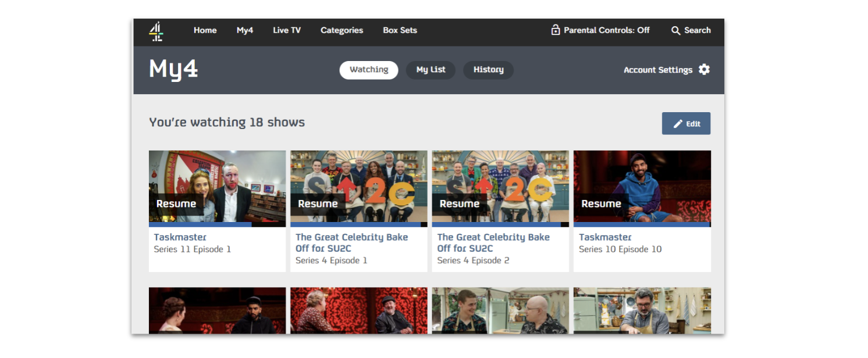868x358 pixels.
Task: Click the Parental Controls lock icon
Action: 556,30
